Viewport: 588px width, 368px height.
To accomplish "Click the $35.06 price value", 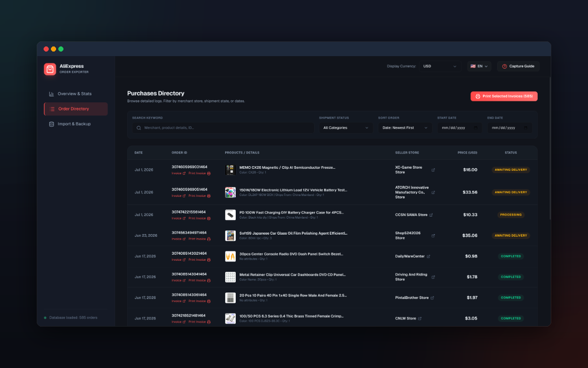I will pyautogui.click(x=470, y=236).
